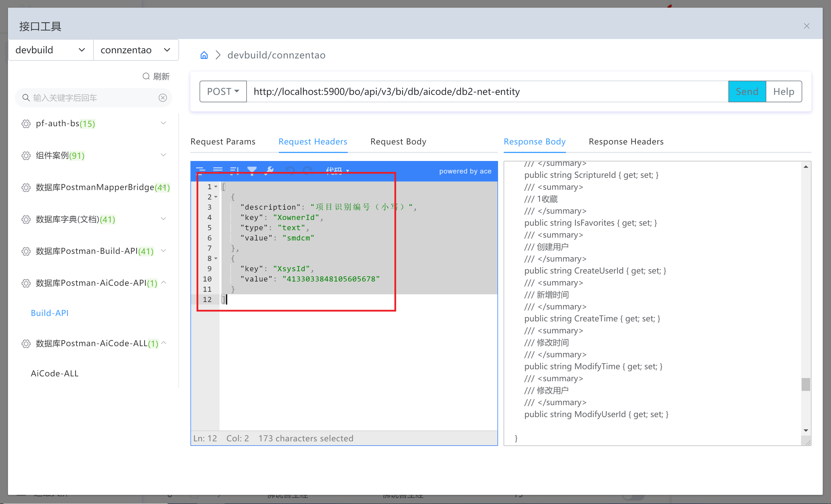
Task: Collapse code fold arrow on line 8
Action: (x=216, y=259)
